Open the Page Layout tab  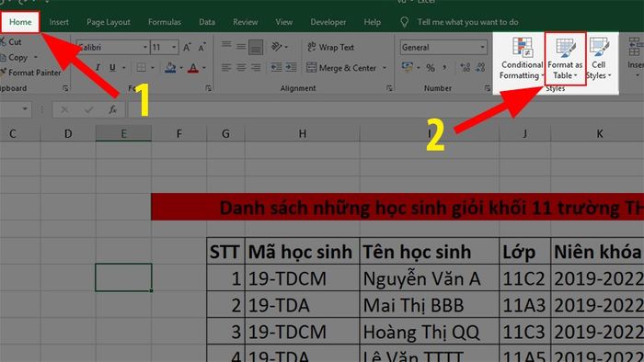tap(108, 22)
